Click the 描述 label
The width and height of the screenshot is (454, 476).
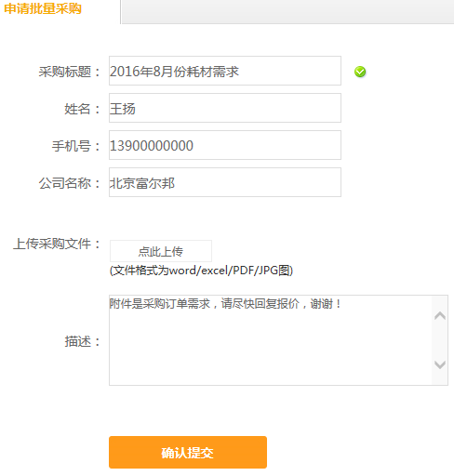(x=83, y=341)
